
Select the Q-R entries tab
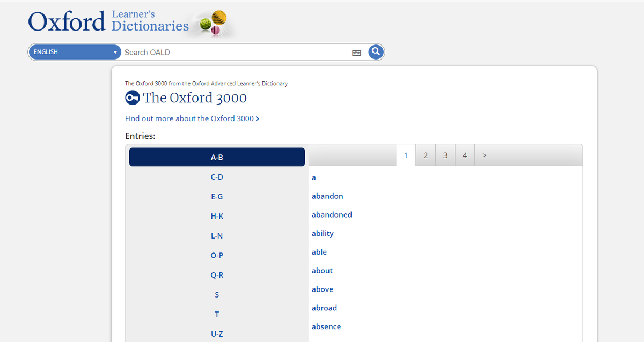pos(217,275)
